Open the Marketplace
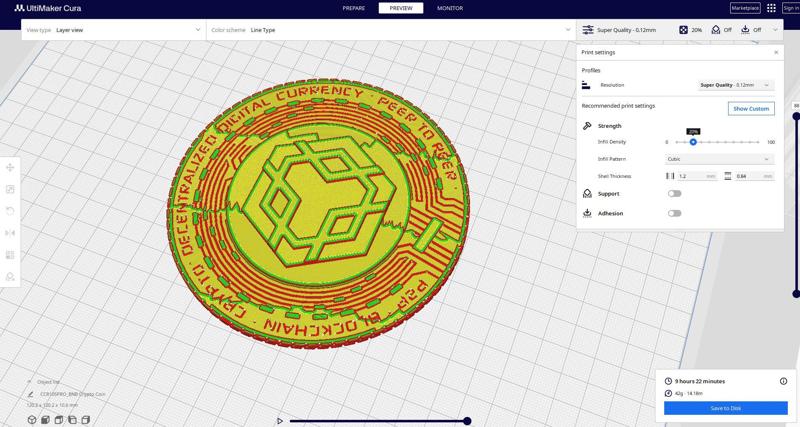This screenshot has width=800, height=427. tap(745, 8)
